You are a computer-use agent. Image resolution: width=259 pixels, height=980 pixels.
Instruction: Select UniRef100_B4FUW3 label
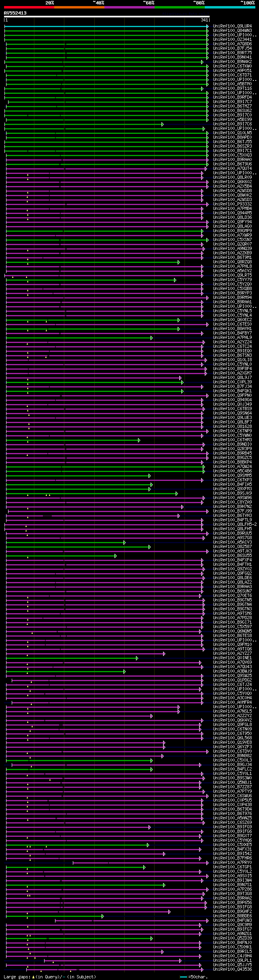[232, 920]
